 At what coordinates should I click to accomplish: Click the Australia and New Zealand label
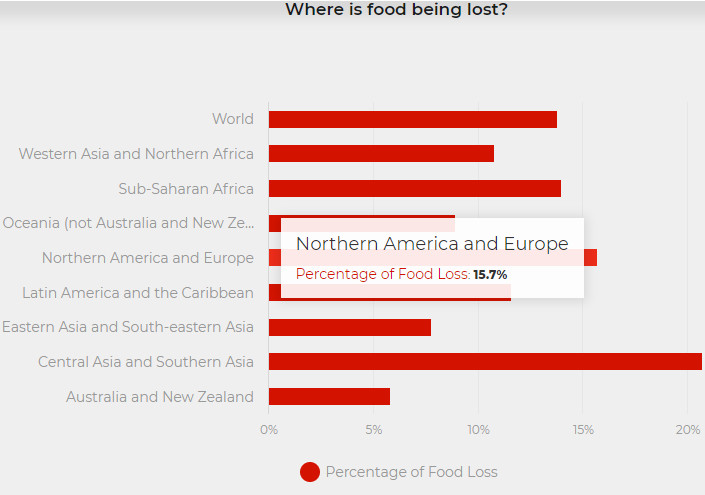[160, 397]
